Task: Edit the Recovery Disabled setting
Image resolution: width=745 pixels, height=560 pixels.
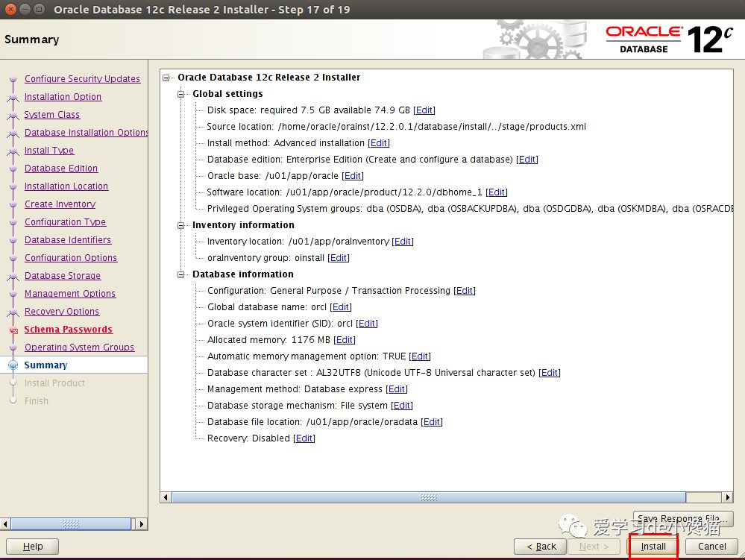Action: 304,438
